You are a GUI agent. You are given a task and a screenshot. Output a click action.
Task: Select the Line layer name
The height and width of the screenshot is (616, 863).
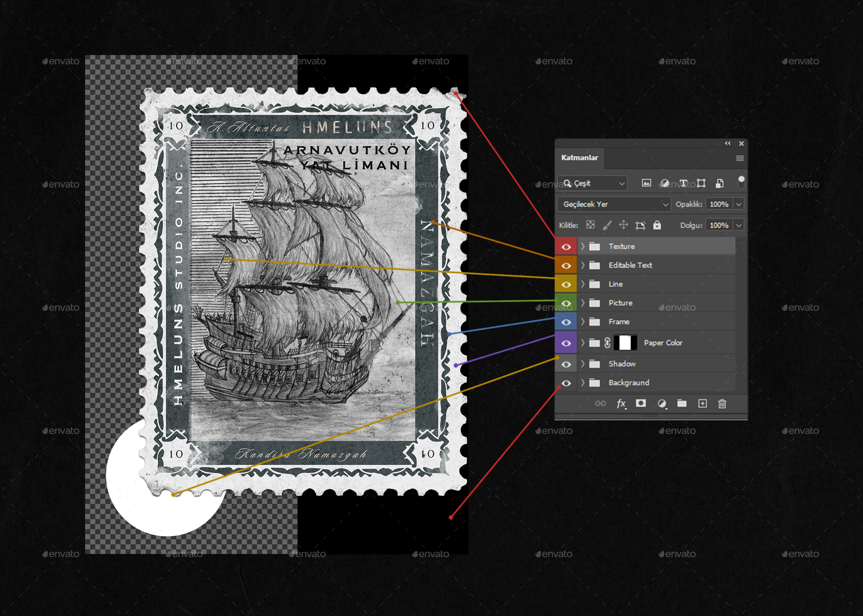pyautogui.click(x=616, y=284)
